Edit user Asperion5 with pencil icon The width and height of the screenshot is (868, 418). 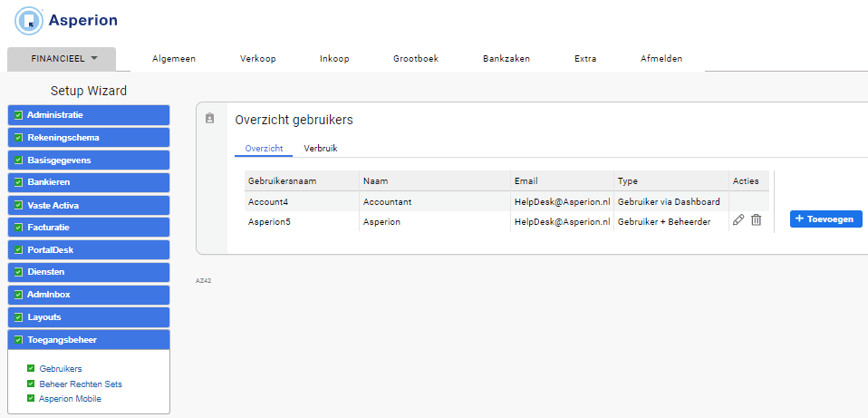738,219
